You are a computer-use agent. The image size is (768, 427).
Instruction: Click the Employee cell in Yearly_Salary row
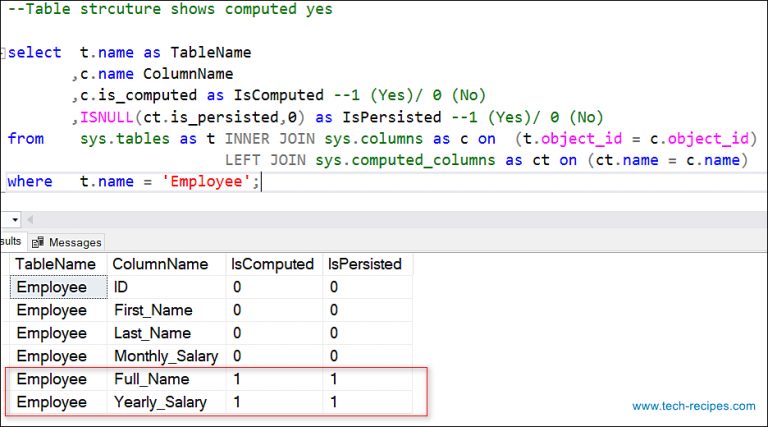click(x=58, y=402)
